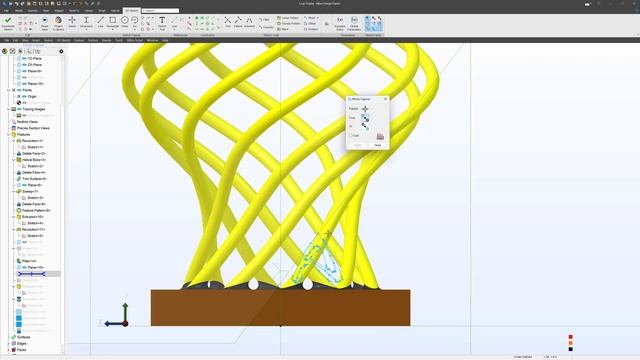Collapse the Revolution<1> node
This screenshot has height=360, width=640.
tap(13, 141)
